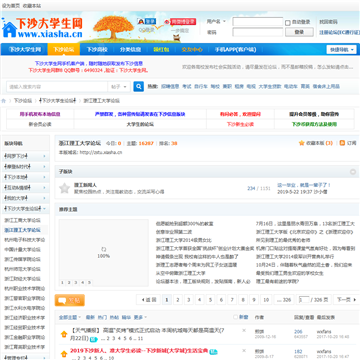Open the 全部主题 filter dropdown
This screenshot has height=360, width=360.
point(70,317)
